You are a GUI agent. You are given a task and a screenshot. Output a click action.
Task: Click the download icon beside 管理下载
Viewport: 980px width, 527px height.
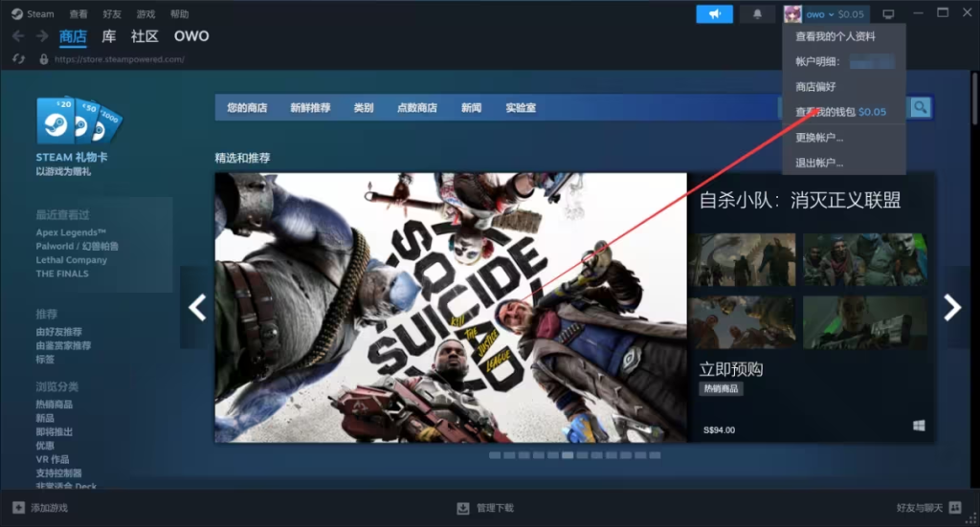click(463, 508)
